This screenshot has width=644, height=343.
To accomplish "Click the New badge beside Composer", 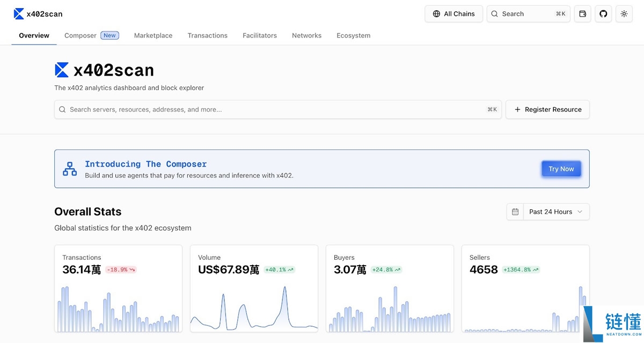I will click(x=109, y=35).
